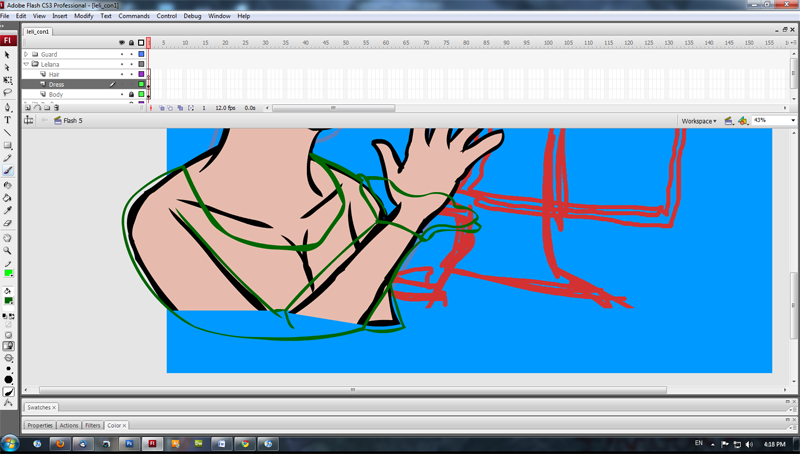
Task: Activate the Zoom magnifier tool
Action: [8, 251]
